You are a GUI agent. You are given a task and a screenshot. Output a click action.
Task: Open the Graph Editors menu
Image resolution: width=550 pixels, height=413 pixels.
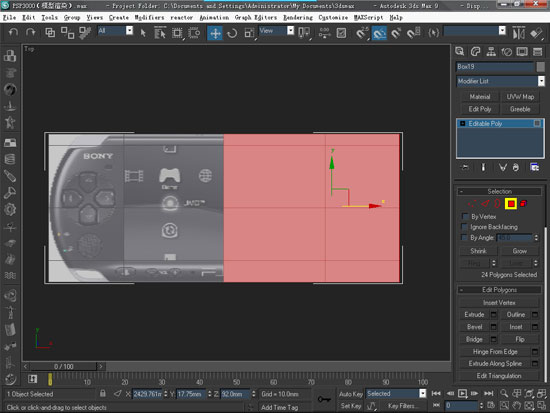pos(256,18)
